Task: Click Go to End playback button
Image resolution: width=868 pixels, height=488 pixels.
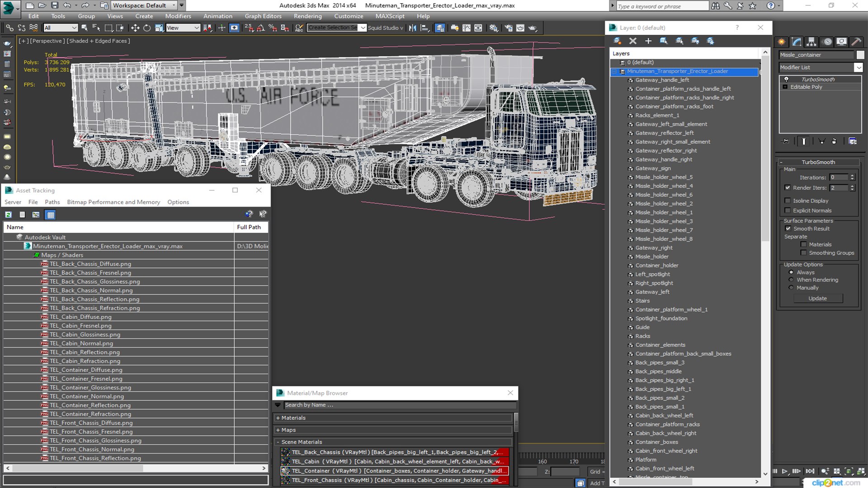Action: pyautogui.click(x=810, y=471)
